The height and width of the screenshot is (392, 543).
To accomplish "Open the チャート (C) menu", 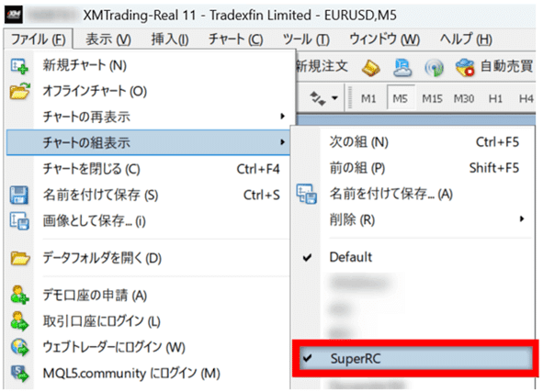I will click(236, 39).
